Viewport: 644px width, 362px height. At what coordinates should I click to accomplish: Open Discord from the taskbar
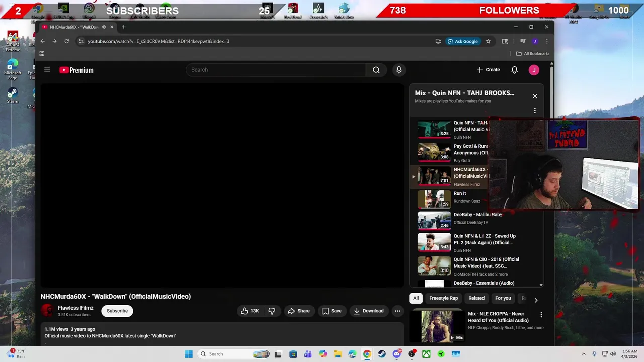point(397,354)
